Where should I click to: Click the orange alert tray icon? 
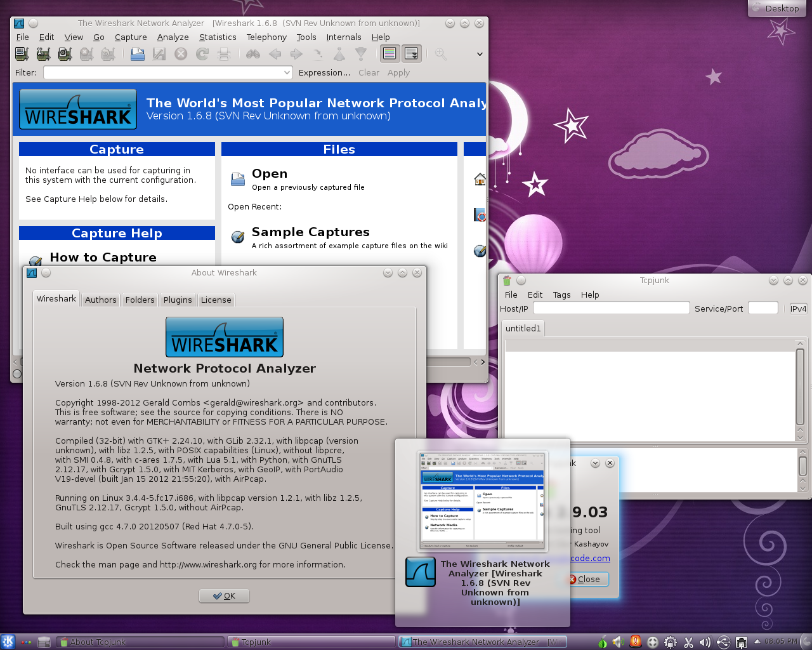point(636,642)
